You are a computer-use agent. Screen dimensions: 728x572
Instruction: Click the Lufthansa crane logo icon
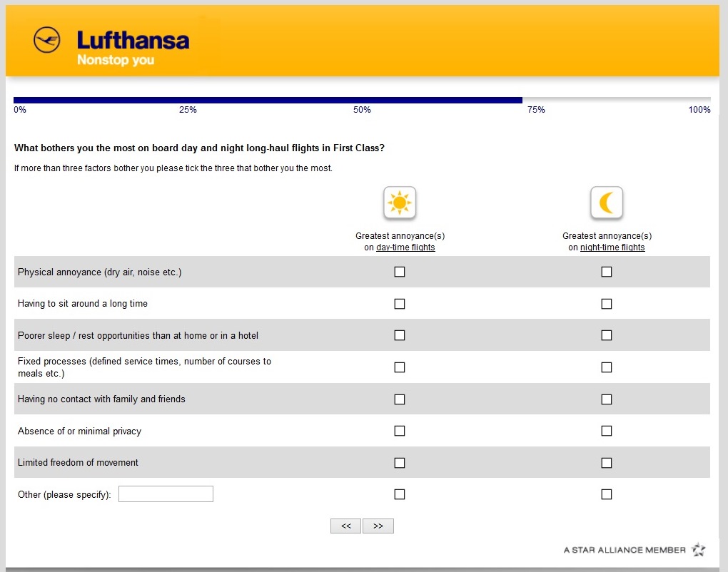47,40
